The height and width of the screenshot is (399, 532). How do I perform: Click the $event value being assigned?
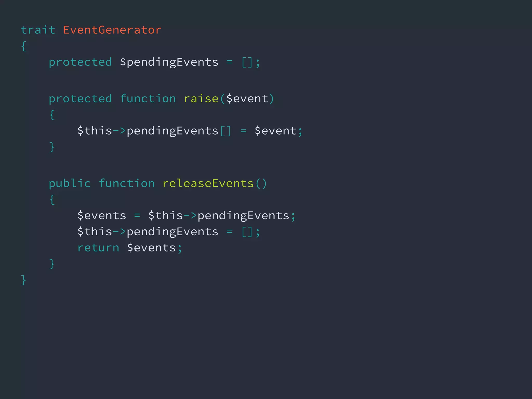click(276, 131)
